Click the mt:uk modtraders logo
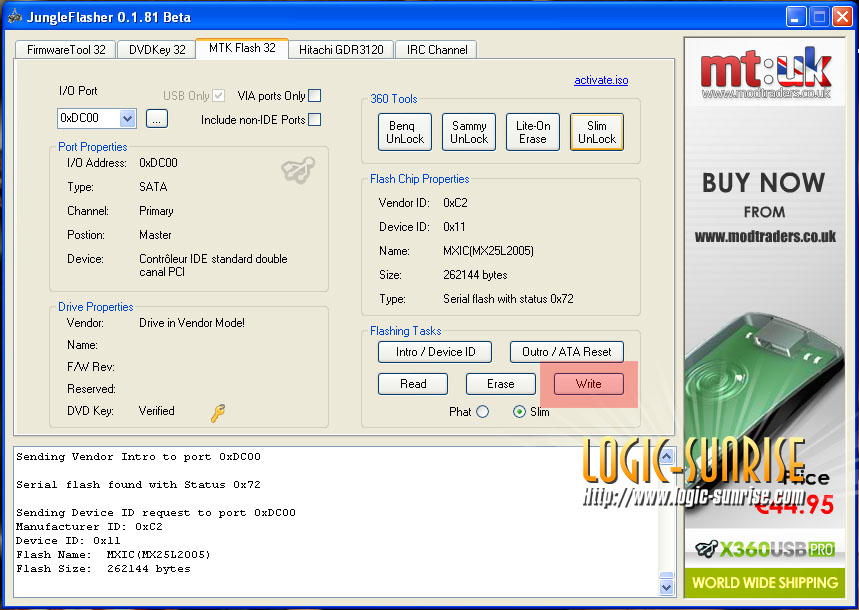859x610 pixels. (765, 73)
